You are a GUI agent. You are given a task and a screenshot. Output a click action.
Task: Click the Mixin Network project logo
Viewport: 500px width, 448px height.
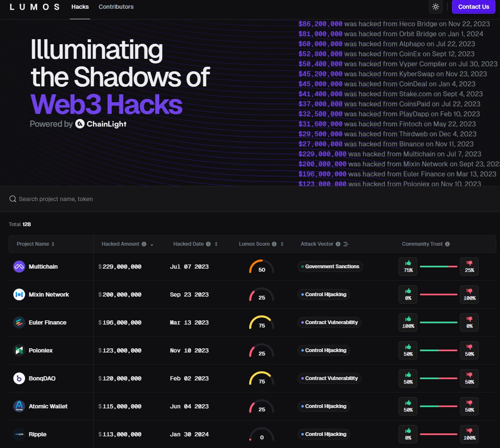(x=19, y=295)
